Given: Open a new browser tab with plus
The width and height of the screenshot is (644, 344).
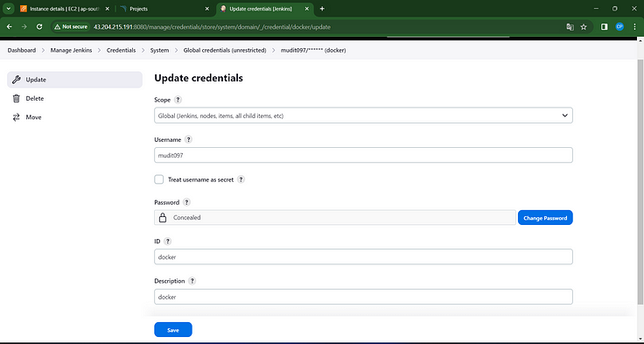Looking at the screenshot, I should click(322, 9).
